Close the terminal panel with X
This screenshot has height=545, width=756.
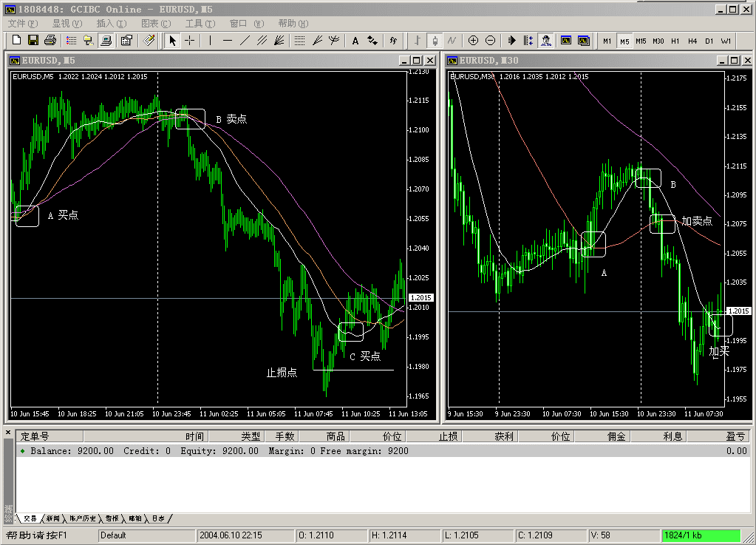7,433
